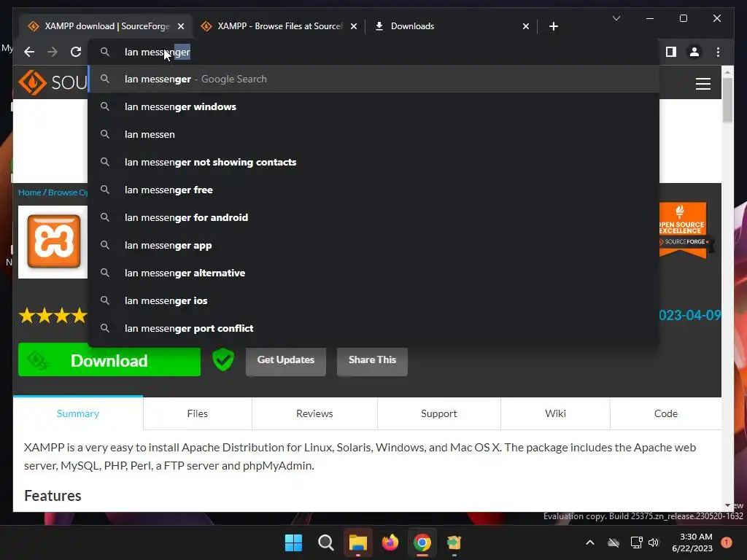
Task: Open the SourceForge hamburger menu
Action: 703,84
